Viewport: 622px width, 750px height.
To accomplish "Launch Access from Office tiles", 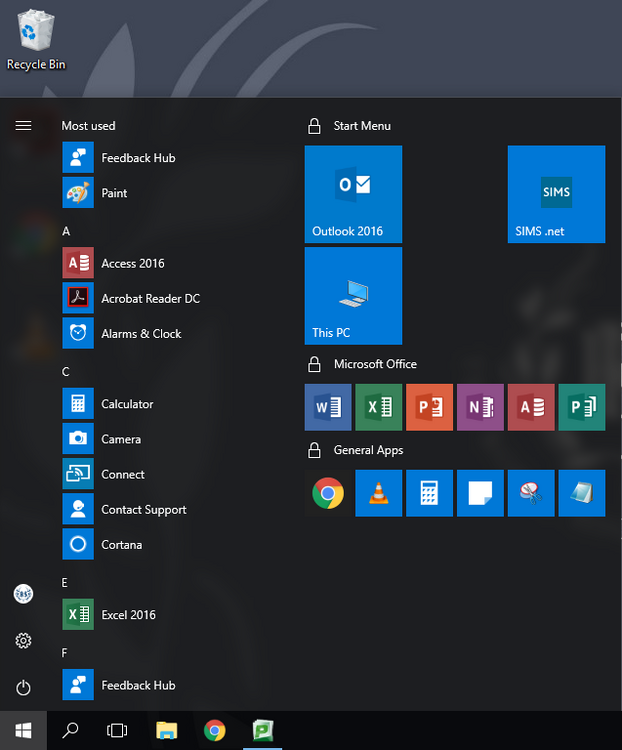I will pyautogui.click(x=531, y=407).
